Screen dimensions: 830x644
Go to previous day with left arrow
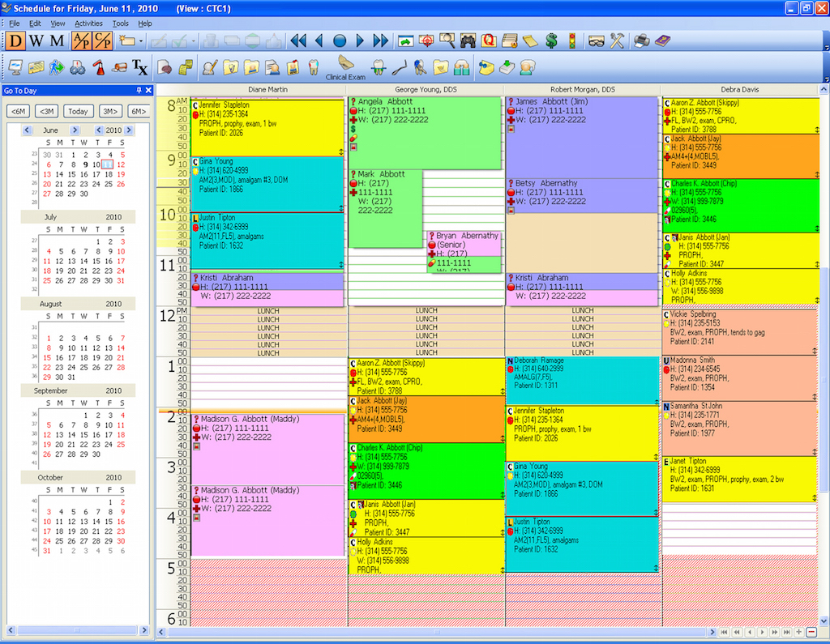pos(319,41)
